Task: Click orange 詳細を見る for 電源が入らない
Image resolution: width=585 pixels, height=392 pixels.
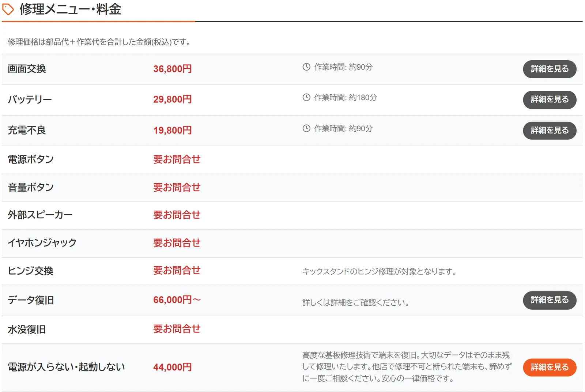Action: [550, 367]
